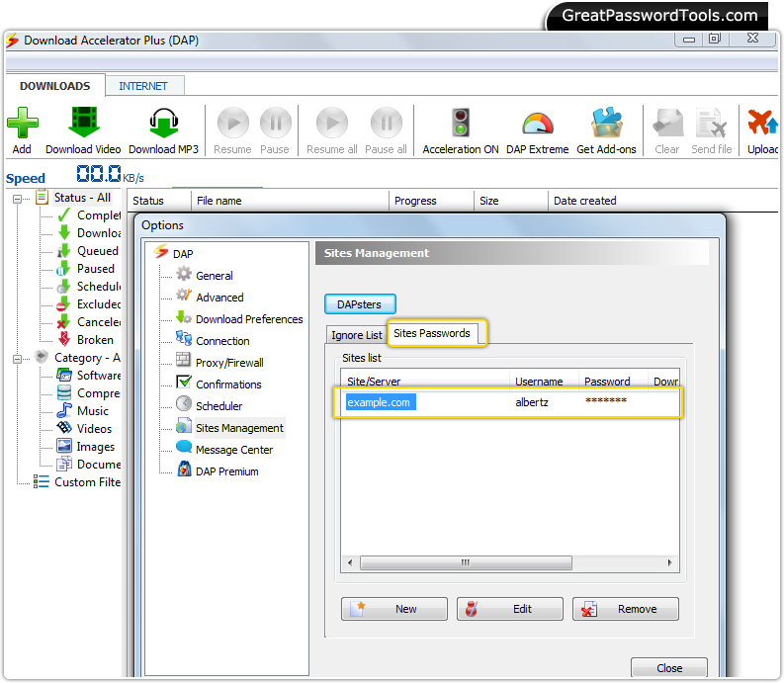
Task: Click Username column header
Action: 544,381
